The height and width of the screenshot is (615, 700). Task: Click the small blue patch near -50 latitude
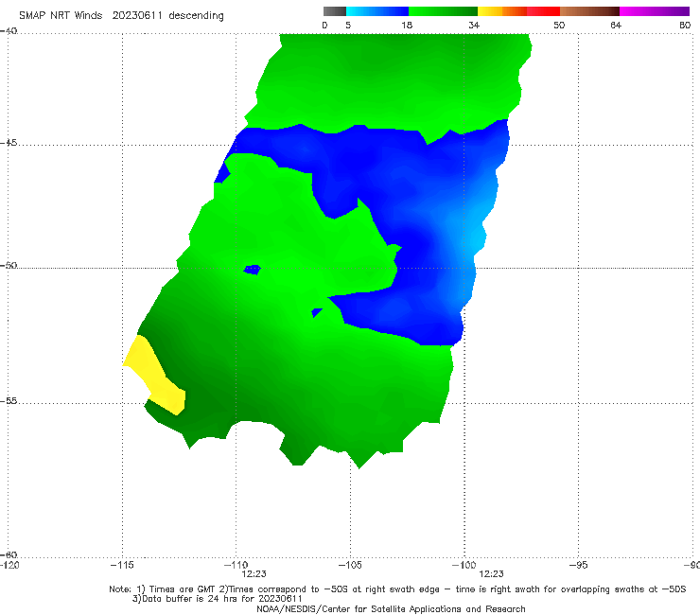point(253,270)
